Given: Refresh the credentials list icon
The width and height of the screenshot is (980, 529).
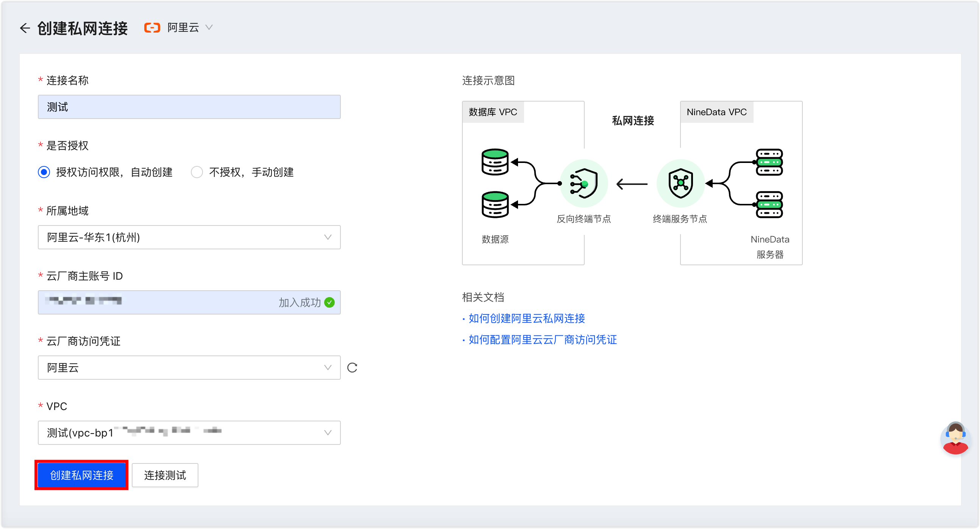Looking at the screenshot, I should coord(352,368).
